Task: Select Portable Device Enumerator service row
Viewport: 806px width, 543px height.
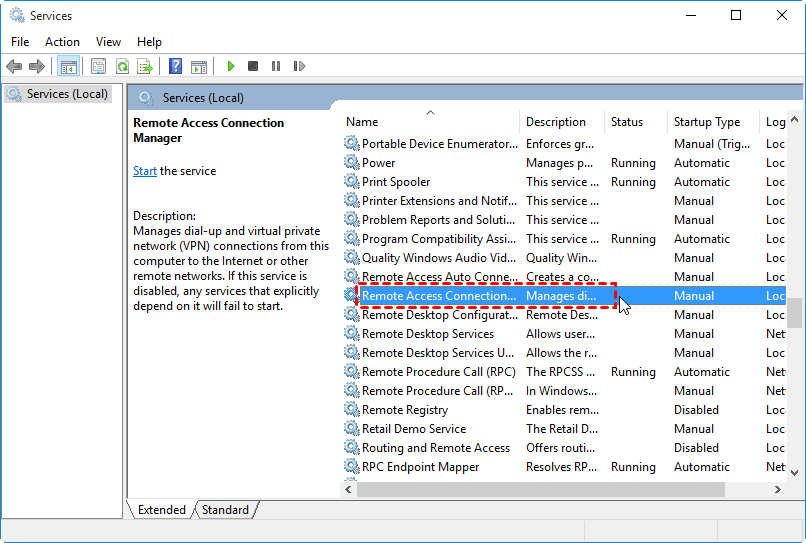Action: 563,143
